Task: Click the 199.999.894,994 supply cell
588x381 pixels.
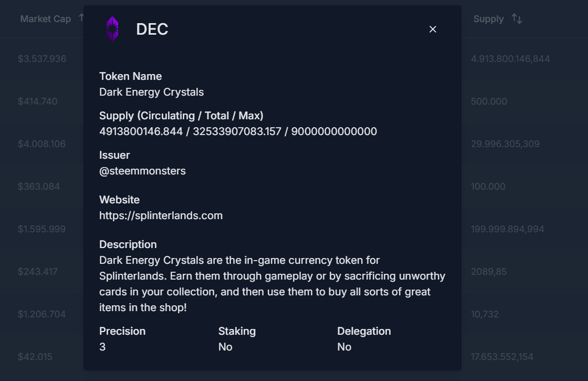Action: [507, 229]
